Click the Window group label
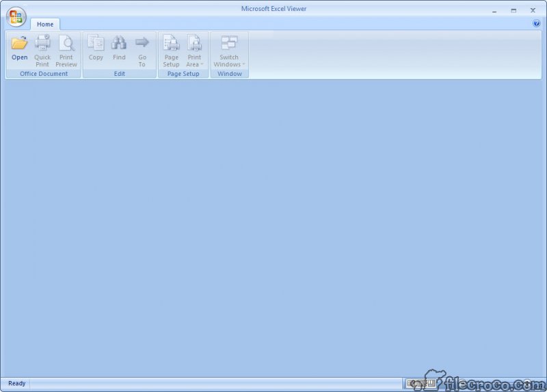Screen dimensions: 547x392 point(230,74)
